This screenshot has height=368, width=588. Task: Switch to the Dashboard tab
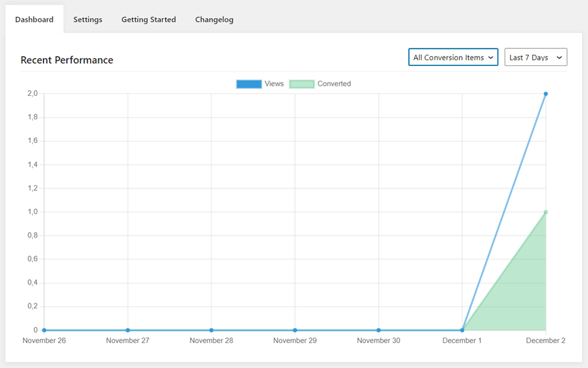click(34, 19)
